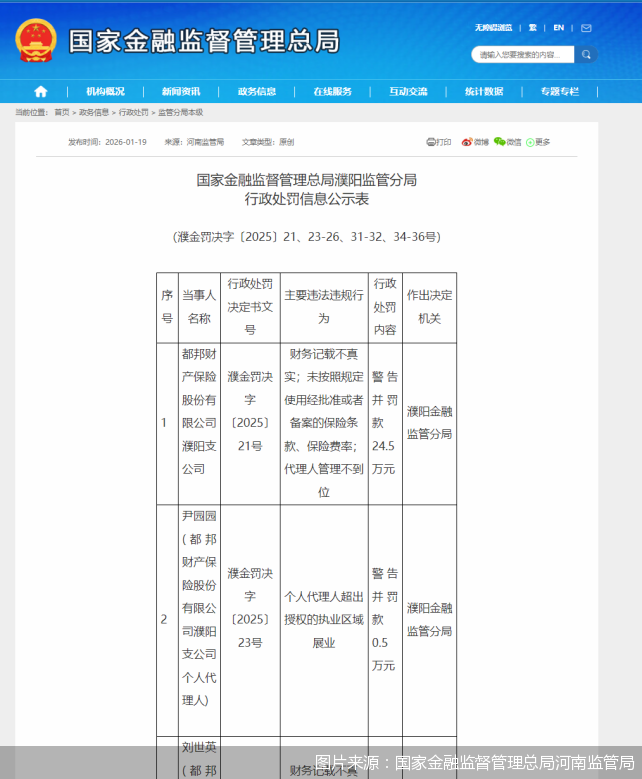Go to the home icon in navigation bar
This screenshot has width=642, height=779.
[41, 91]
